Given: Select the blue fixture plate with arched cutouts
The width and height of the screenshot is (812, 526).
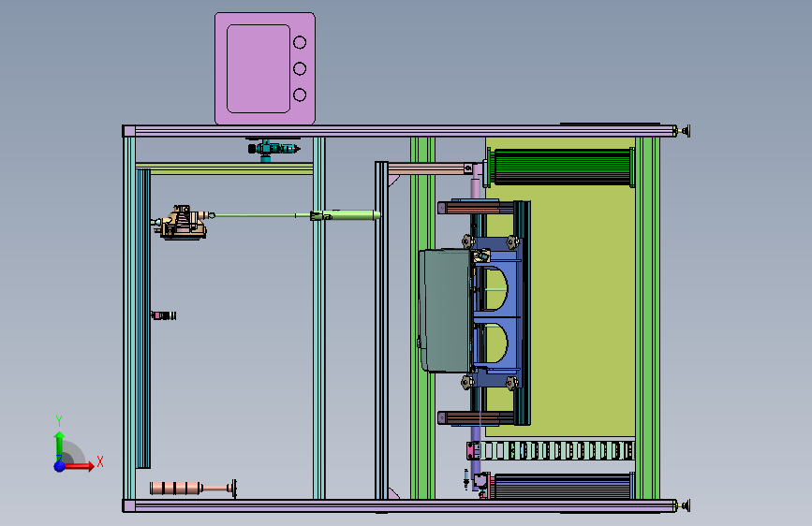Looking at the screenshot, I should coord(498,312).
